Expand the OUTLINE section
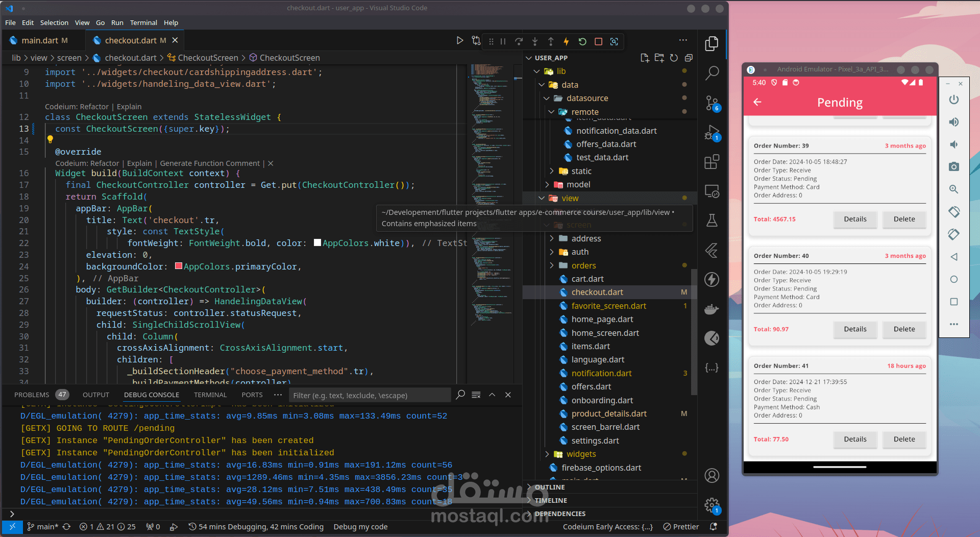 (x=550, y=487)
